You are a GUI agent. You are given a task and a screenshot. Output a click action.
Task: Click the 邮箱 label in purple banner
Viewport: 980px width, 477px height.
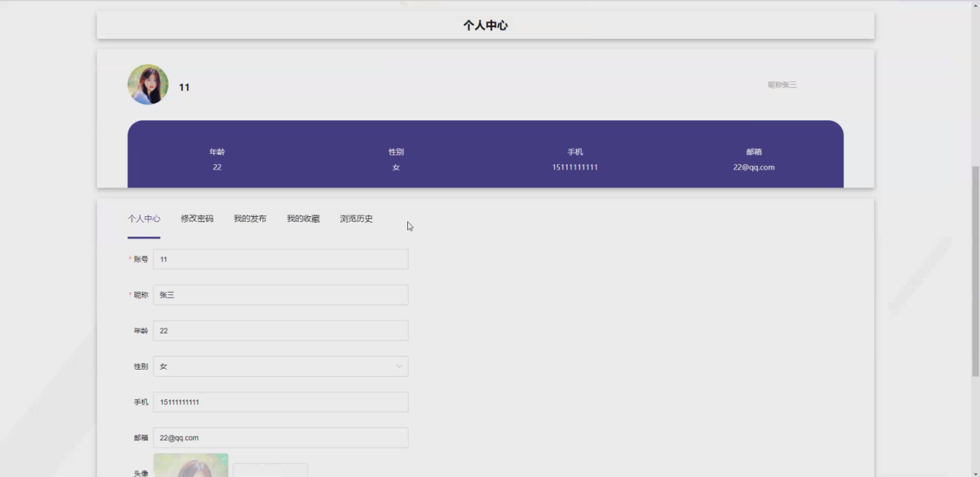pyautogui.click(x=754, y=152)
